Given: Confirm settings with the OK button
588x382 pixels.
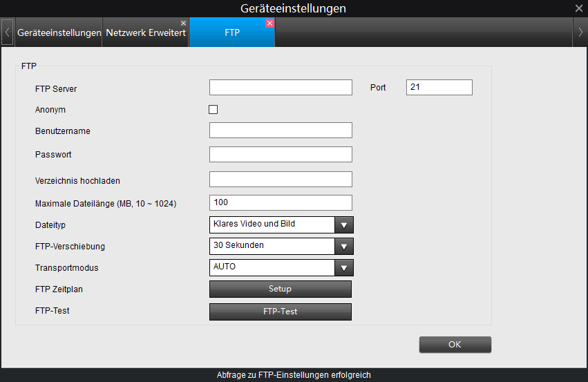Looking at the screenshot, I should [x=455, y=344].
